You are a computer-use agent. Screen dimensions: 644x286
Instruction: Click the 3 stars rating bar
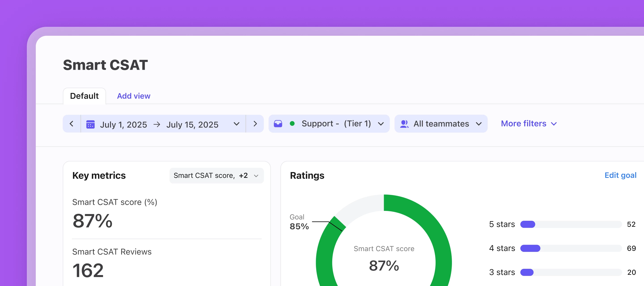tap(571, 272)
